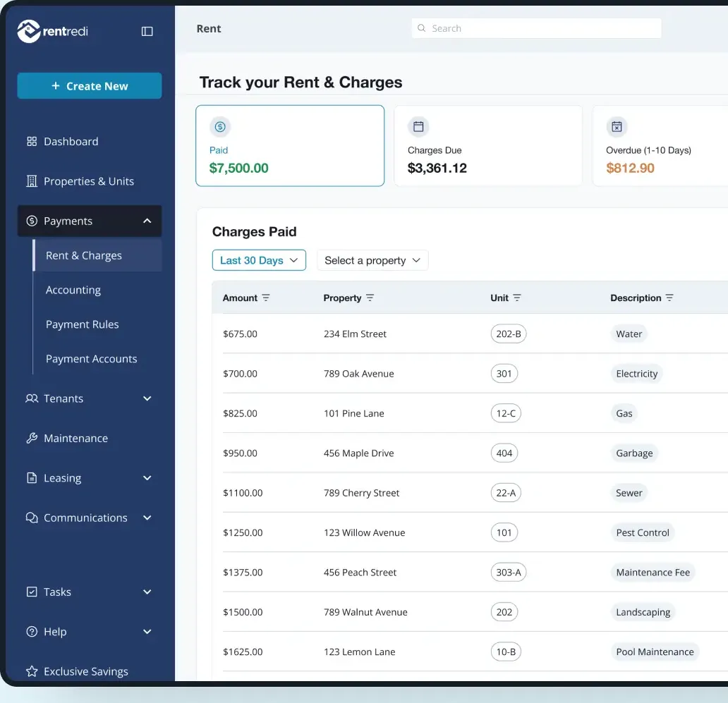The height and width of the screenshot is (703, 728).
Task: Click the Overdue calendar-x icon
Action: click(617, 127)
